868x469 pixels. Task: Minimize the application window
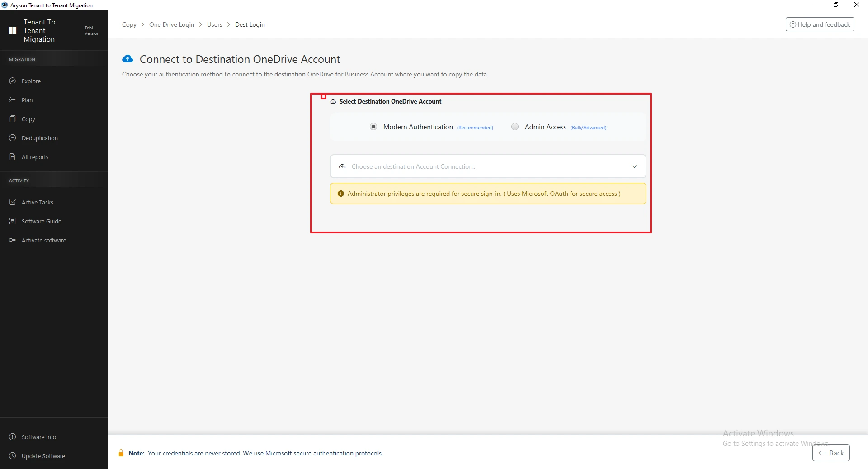coord(816,5)
